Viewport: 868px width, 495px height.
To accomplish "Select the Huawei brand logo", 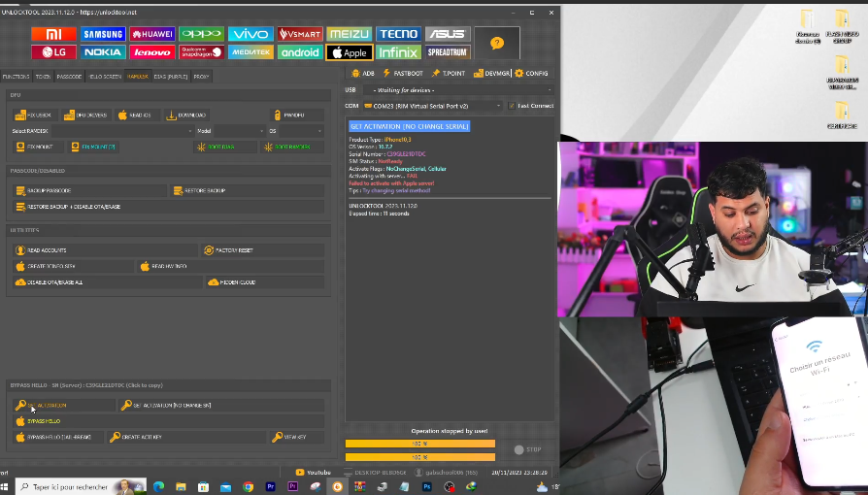I will (x=152, y=34).
